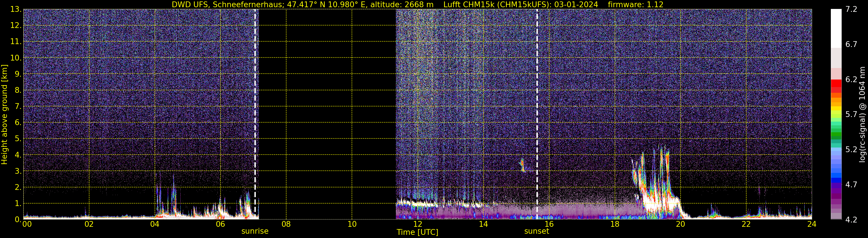Image resolution: width=868 pixels, height=238 pixels.
Task: Click the height axis tick '0.'
Action: click(x=18, y=220)
